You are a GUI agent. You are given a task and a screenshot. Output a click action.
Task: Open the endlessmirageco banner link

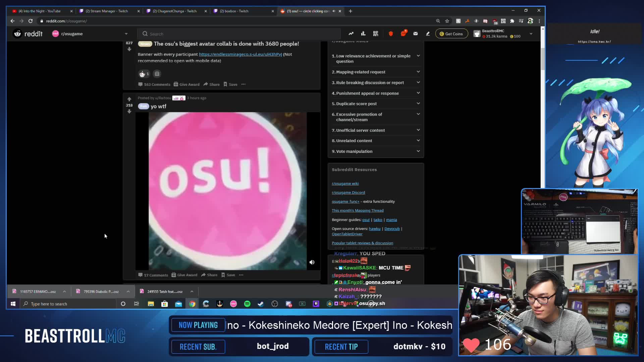(x=240, y=54)
